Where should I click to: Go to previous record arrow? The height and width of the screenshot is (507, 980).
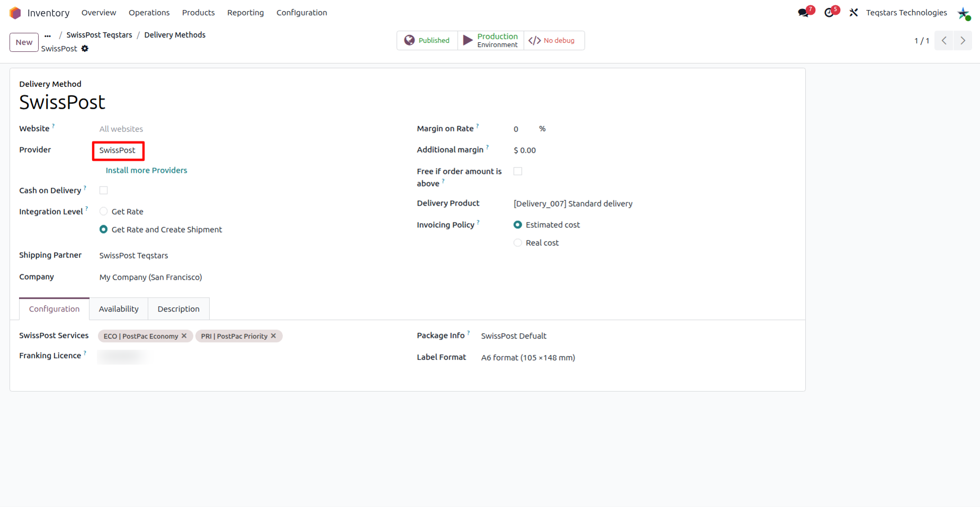point(944,41)
